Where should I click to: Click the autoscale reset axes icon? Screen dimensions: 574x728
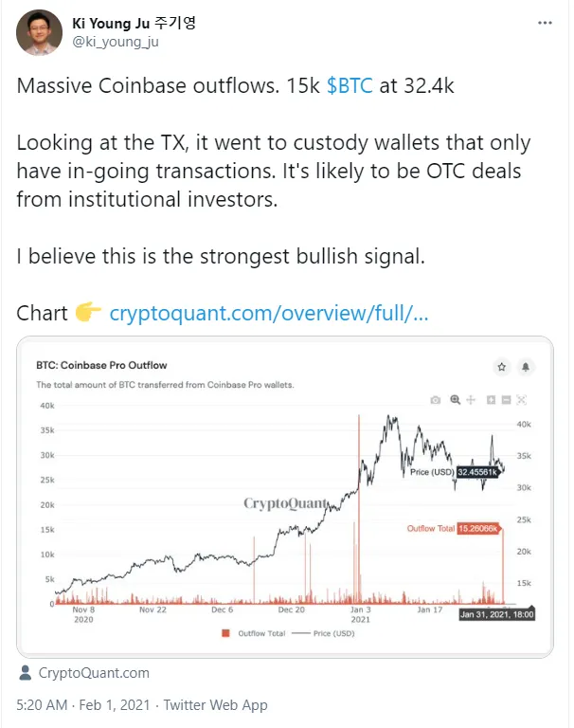click(521, 400)
